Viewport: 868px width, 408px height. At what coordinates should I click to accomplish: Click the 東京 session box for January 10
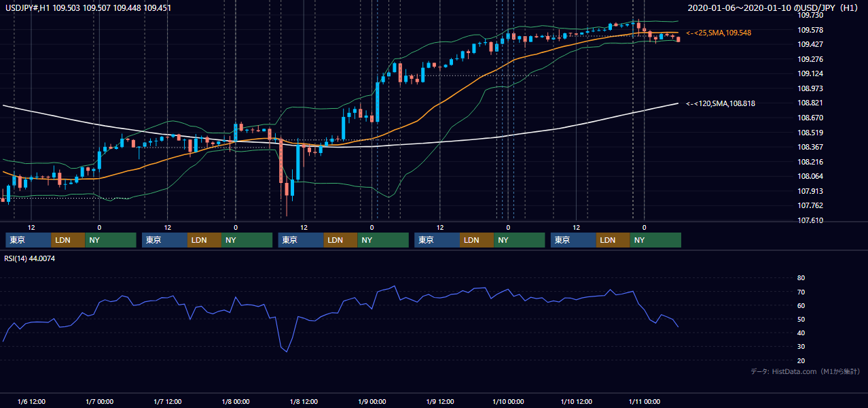click(573, 240)
